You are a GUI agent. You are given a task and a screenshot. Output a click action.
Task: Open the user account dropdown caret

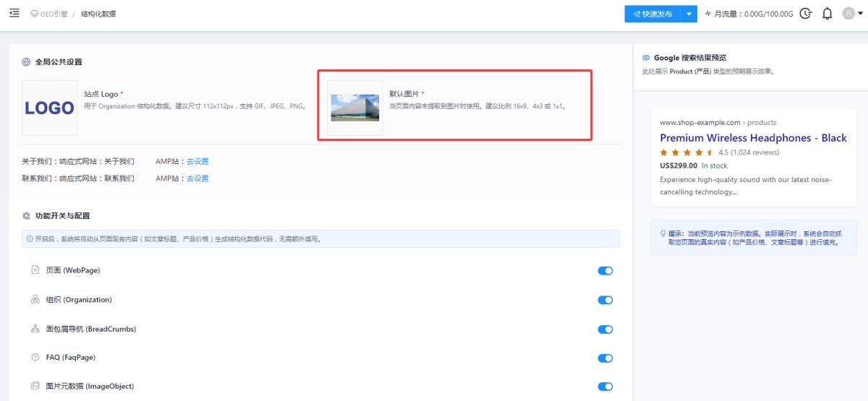860,14
